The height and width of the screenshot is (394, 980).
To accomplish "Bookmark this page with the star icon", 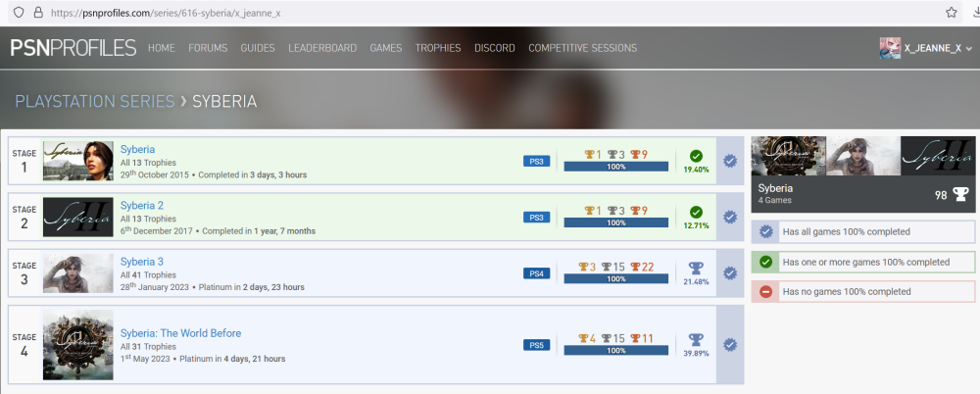I will (951, 12).
